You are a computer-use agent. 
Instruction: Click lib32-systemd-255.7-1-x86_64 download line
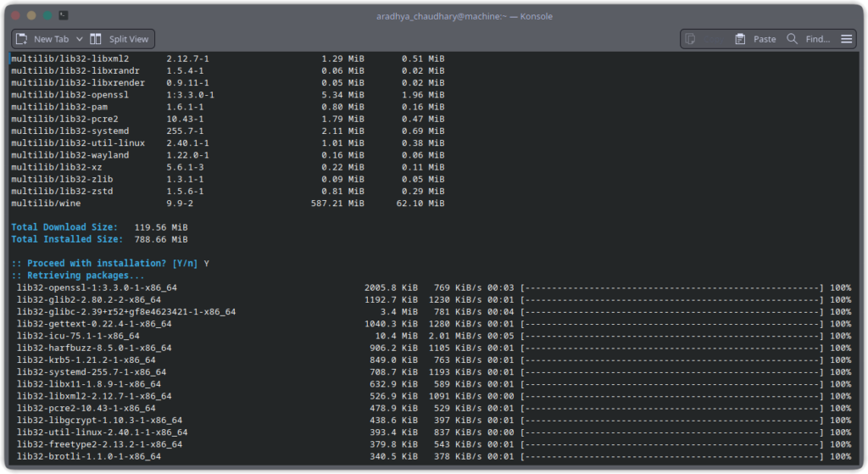tap(434, 372)
